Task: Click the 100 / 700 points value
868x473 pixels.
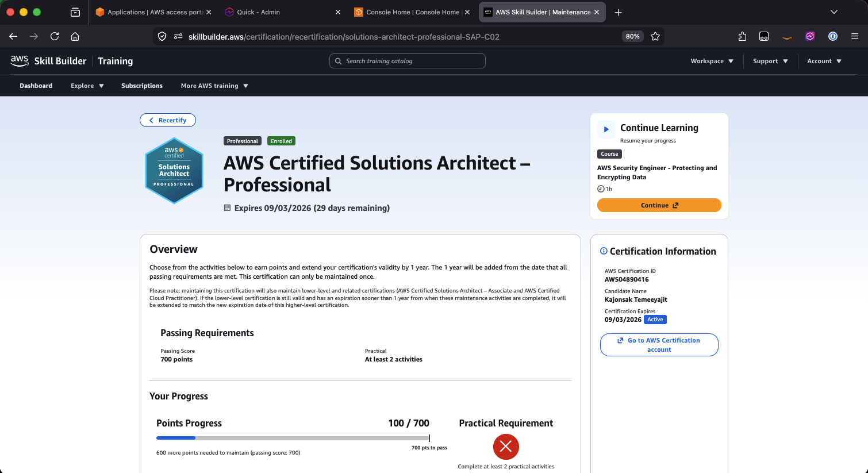Action: pos(409,423)
